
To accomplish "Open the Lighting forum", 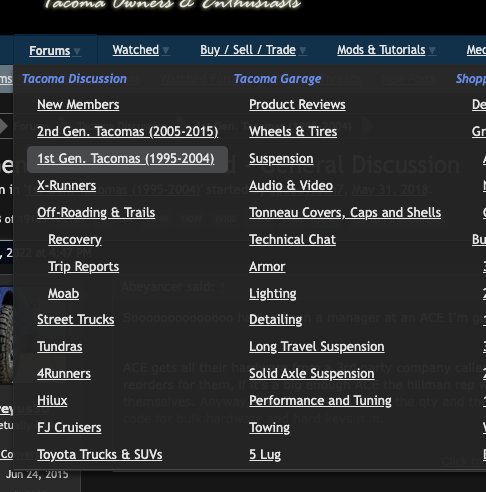I will point(273,294).
